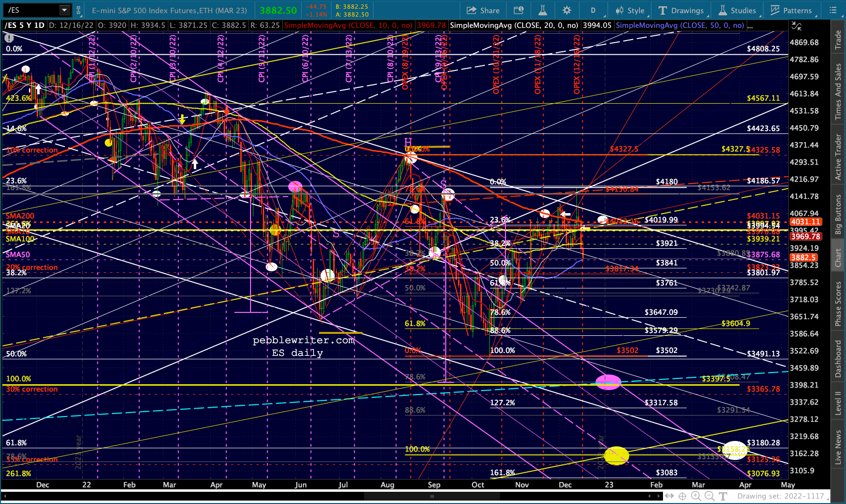
Task: Click the last price 3882.50 in header
Action: coord(278,10)
